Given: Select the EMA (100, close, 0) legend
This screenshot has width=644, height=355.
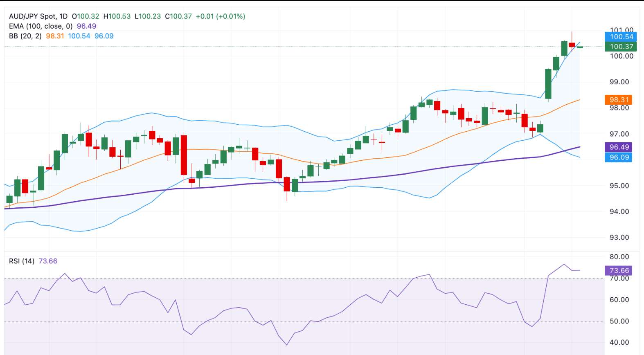Looking at the screenshot, I should coord(41,26).
